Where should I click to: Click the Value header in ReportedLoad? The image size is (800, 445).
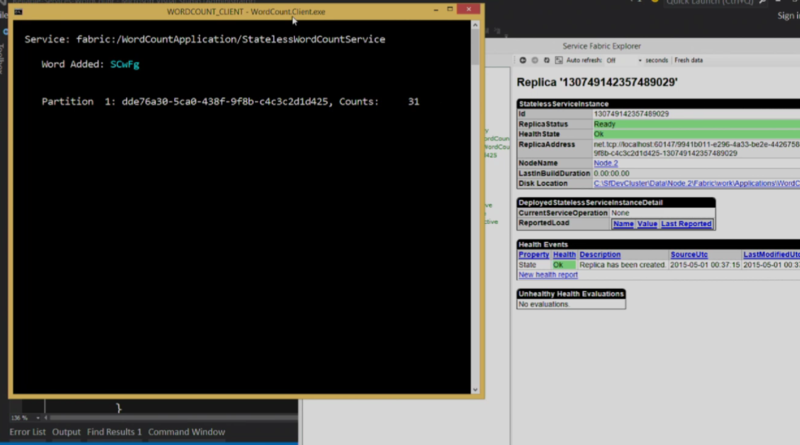point(647,224)
